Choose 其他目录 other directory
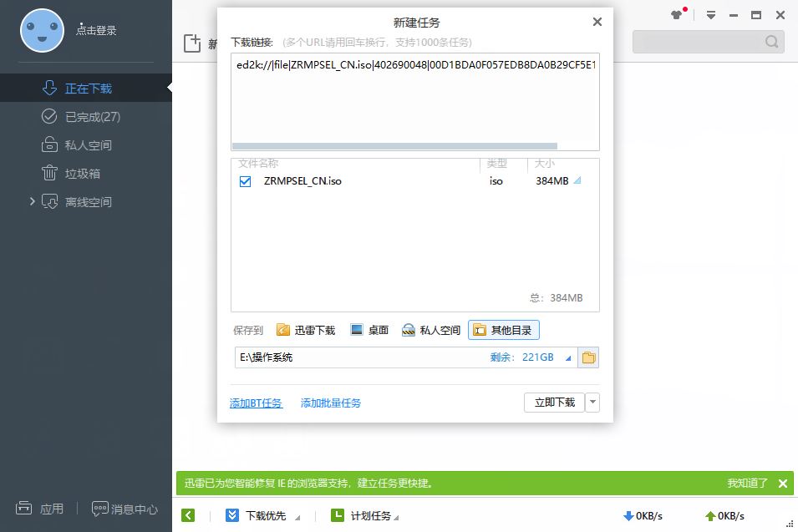Image resolution: width=798 pixels, height=532 pixels. pos(503,330)
